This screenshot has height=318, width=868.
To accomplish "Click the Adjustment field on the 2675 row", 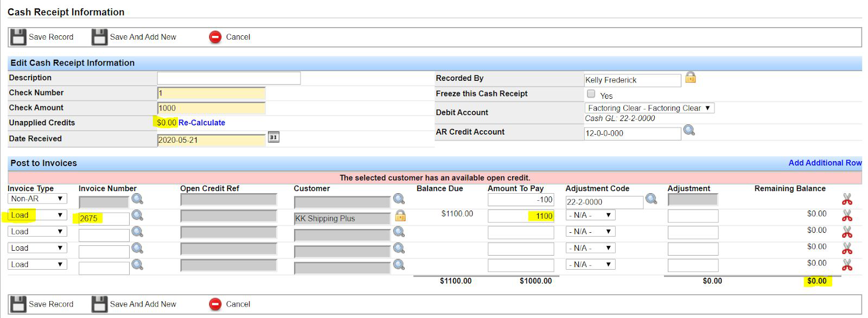I will 693,216.
